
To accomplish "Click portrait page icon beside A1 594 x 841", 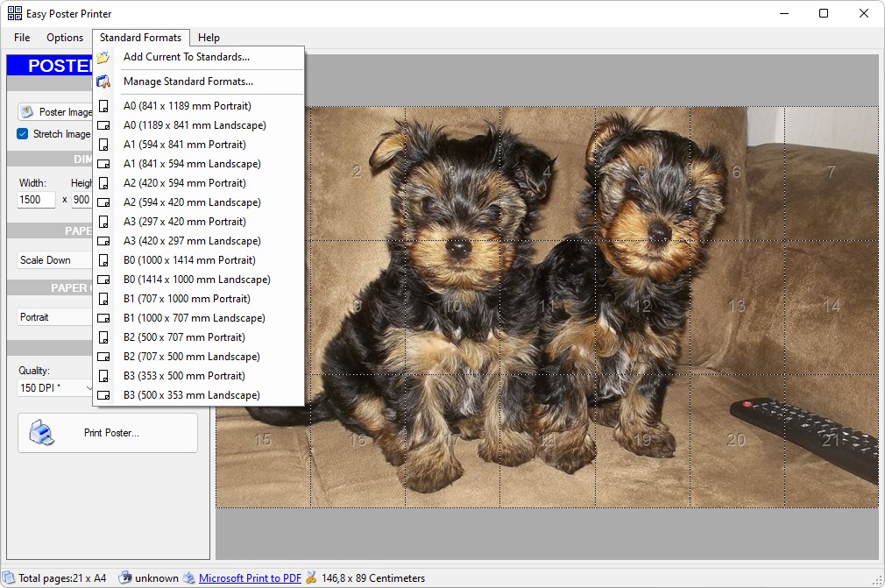I will 103,145.
